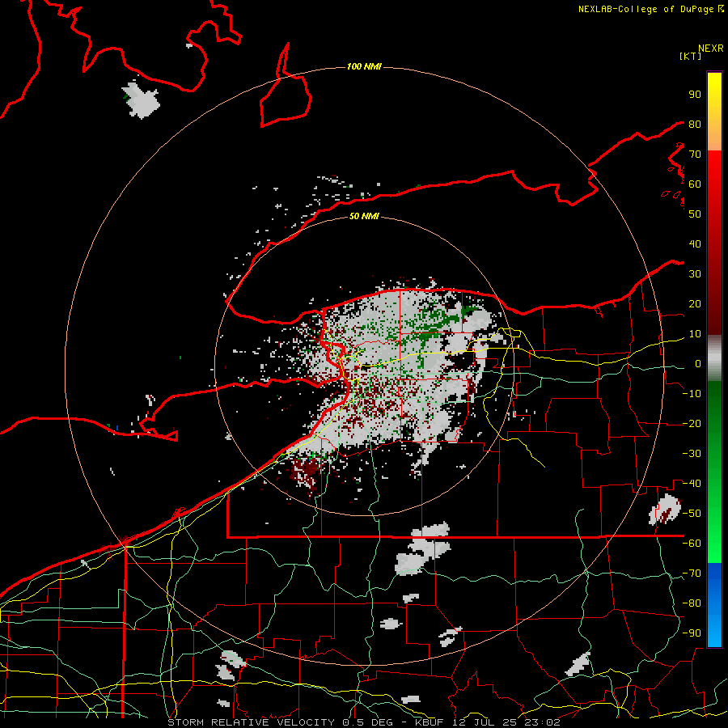The image size is (728, 728).
Task: Click the STORM RELATIVE VELOCITY caption text
Action: pyautogui.click(x=253, y=722)
